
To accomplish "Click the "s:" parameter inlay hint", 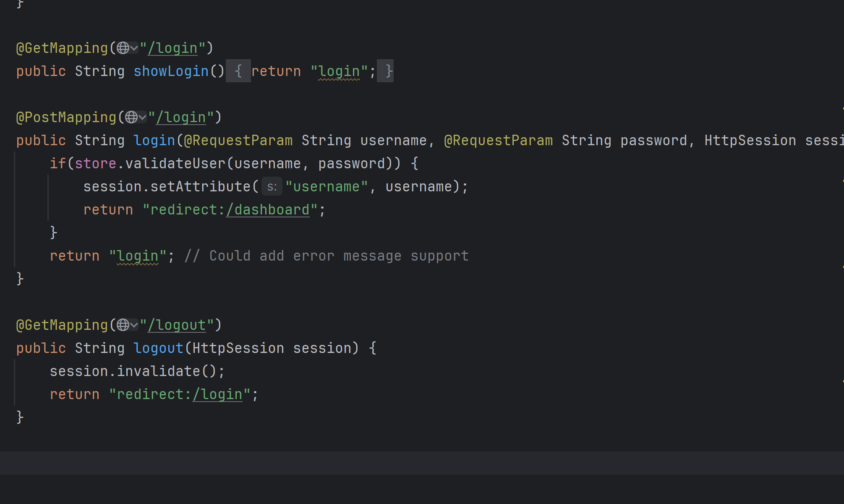I will (272, 186).
